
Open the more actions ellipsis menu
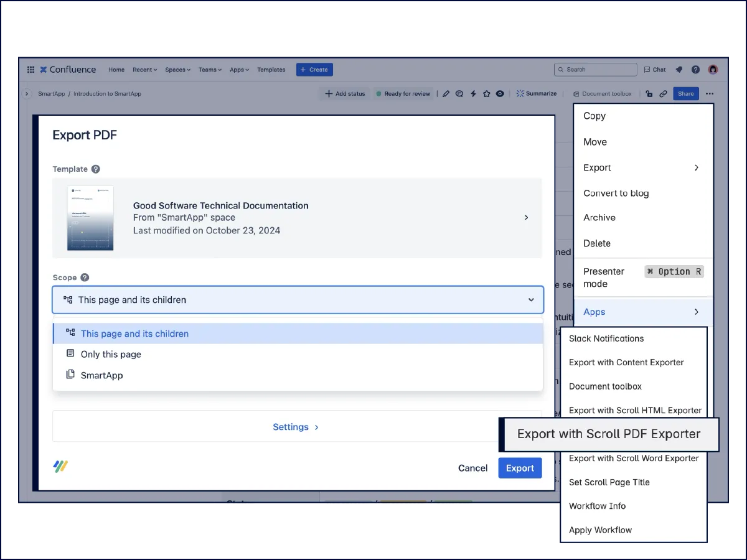tap(710, 94)
